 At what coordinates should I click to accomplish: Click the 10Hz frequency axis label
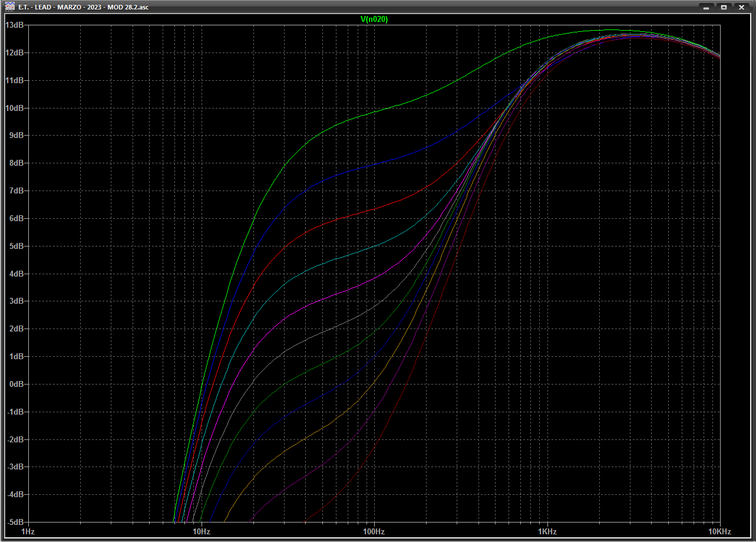[x=201, y=532]
